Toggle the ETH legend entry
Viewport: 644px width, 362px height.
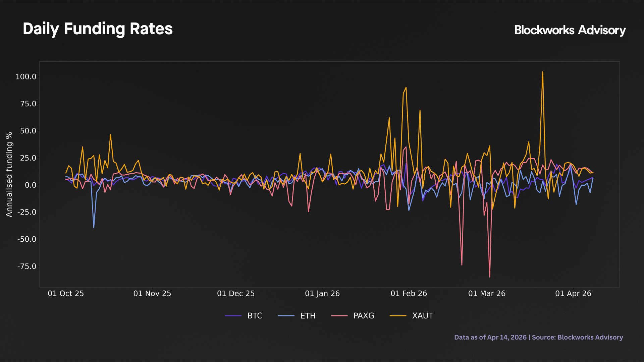click(x=308, y=316)
